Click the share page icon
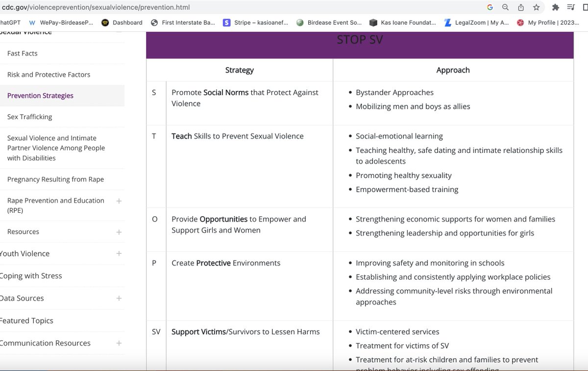Screen dimensions: 588x371 tap(521, 7)
